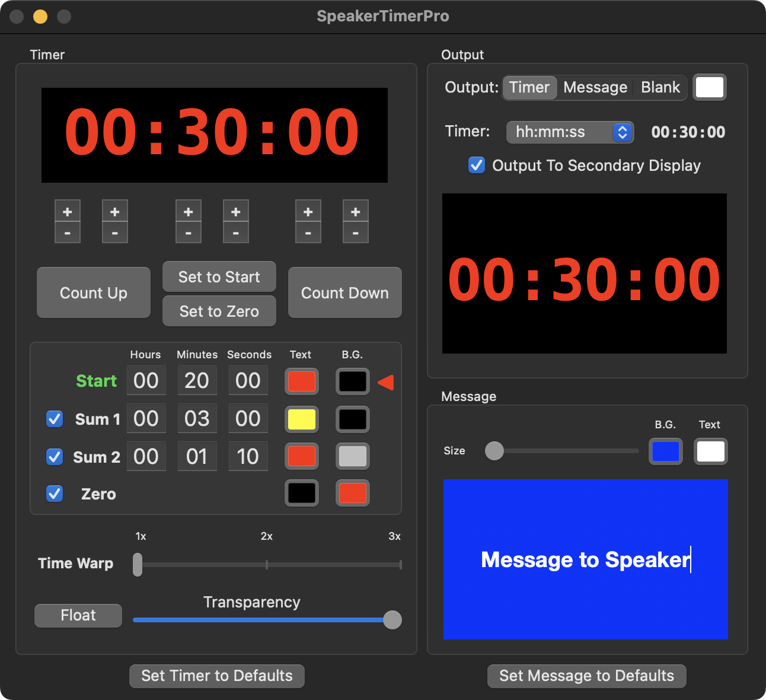Increase the hours units digit with plus
Viewport: 766px width, 700px height.
pos(115,212)
